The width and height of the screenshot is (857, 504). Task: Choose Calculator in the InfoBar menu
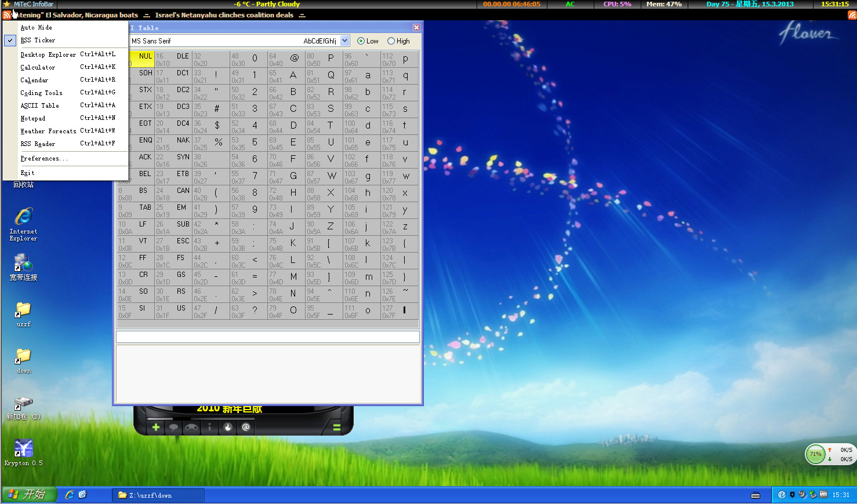(66, 67)
